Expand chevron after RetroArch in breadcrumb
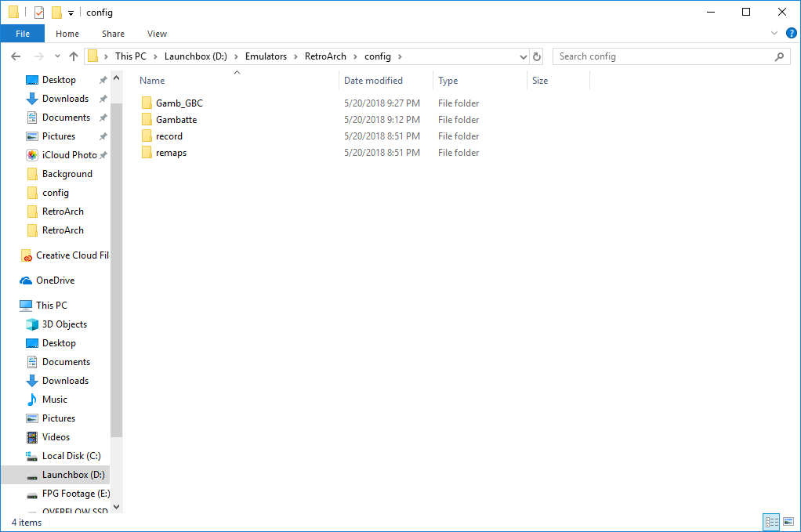 point(355,56)
